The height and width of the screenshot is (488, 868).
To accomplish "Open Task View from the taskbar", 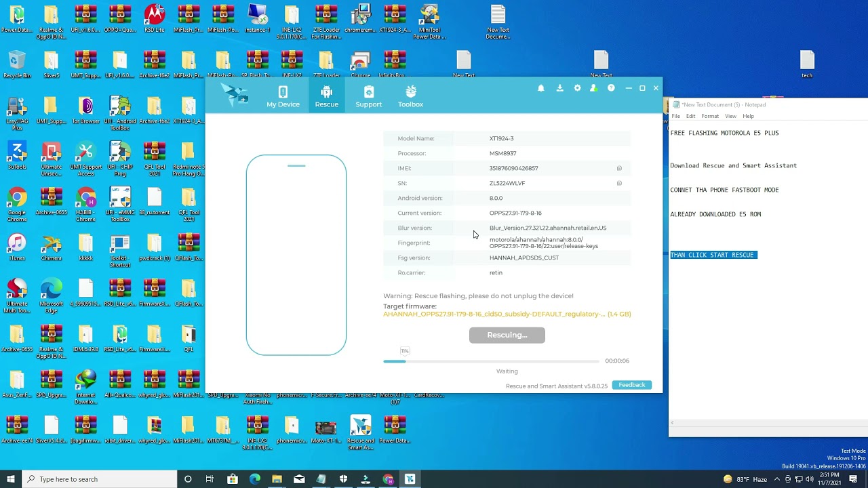I will click(210, 479).
